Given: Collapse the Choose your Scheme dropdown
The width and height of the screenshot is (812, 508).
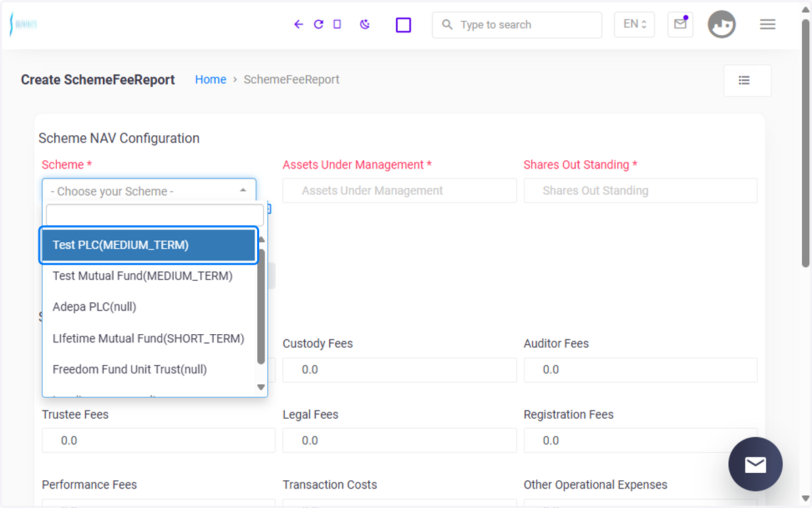Looking at the screenshot, I should pos(149,191).
